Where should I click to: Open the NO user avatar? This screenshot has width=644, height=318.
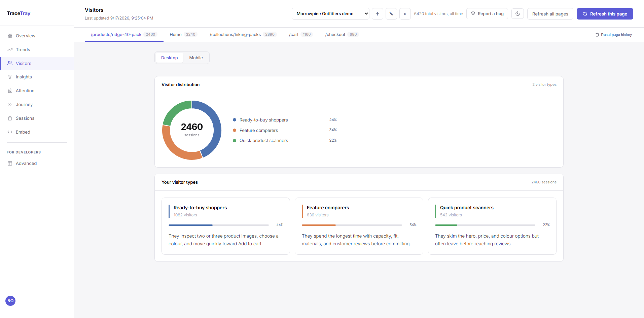coord(10,301)
